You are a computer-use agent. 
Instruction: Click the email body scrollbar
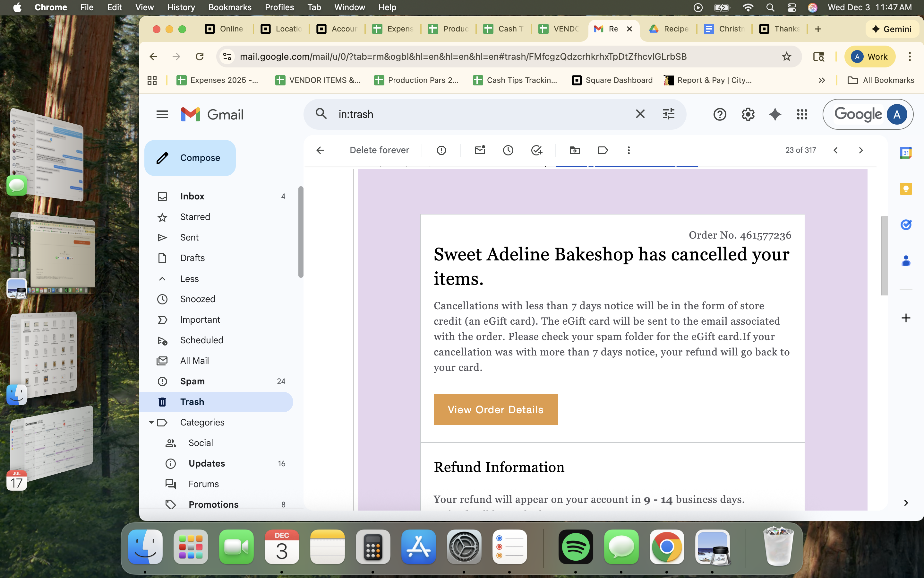[x=884, y=256]
